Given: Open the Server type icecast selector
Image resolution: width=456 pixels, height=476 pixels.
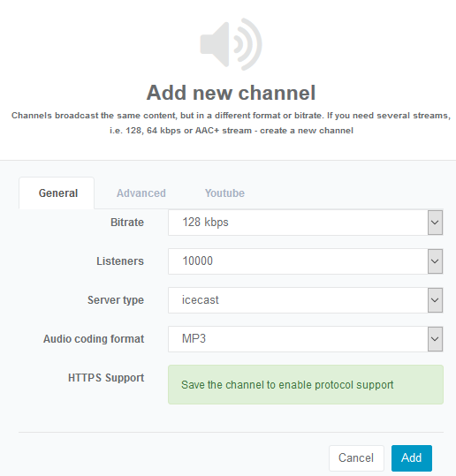Looking at the screenshot, I should [x=305, y=300].
